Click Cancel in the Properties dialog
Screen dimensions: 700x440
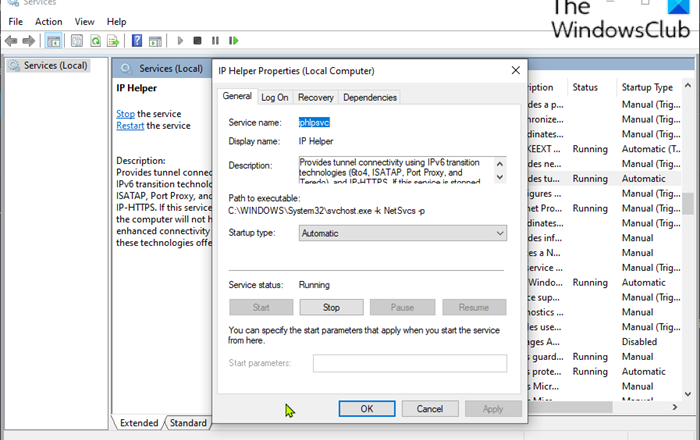click(x=430, y=409)
